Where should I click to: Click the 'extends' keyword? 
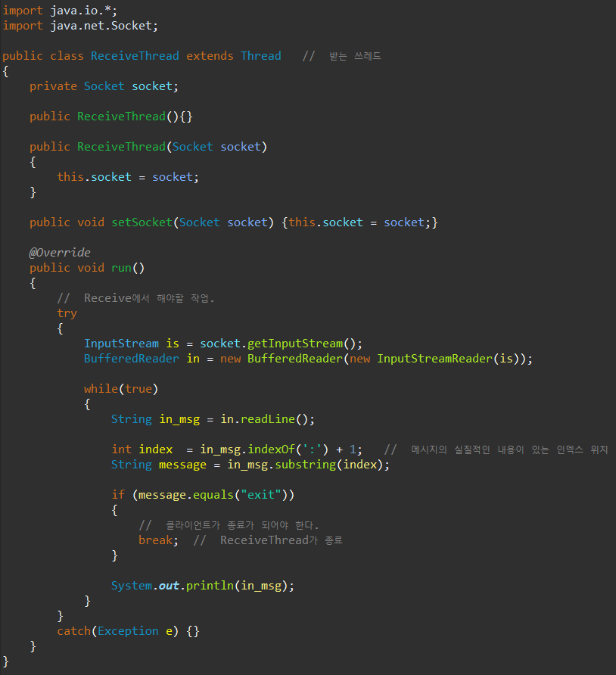pos(210,56)
